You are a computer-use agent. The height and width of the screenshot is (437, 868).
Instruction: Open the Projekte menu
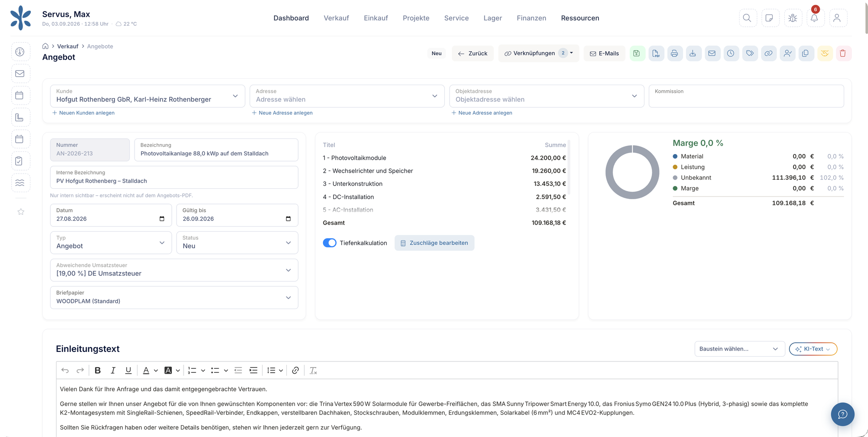(x=416, y=18)
